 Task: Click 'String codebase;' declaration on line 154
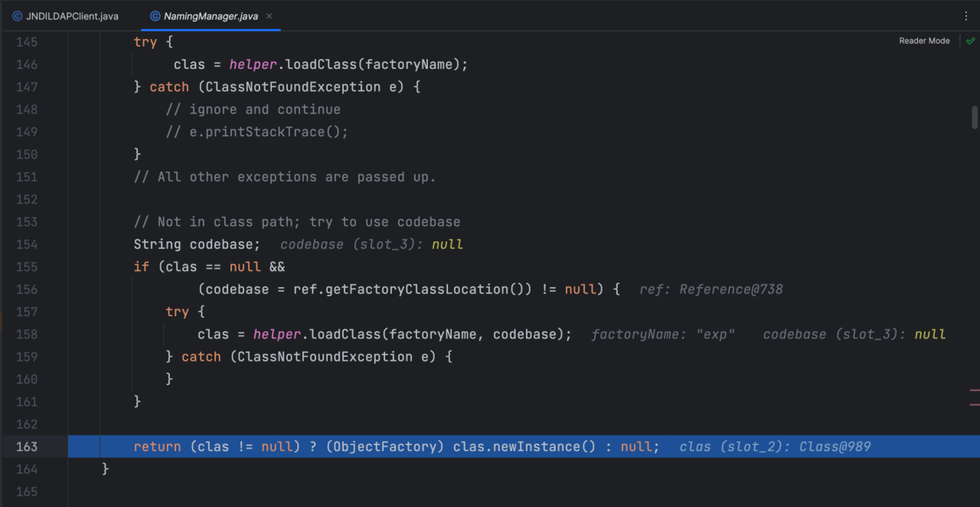pyautogui.click(x=197, y=244)
